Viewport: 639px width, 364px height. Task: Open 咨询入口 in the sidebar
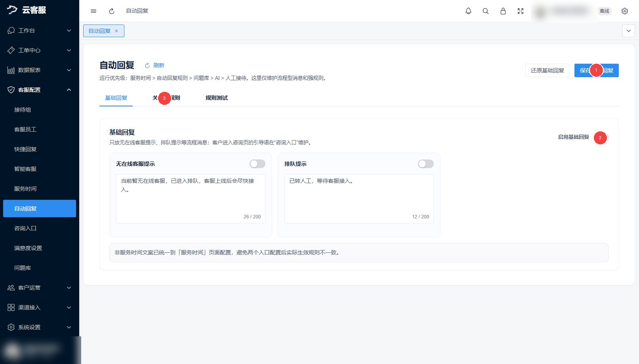coord(40,228)
